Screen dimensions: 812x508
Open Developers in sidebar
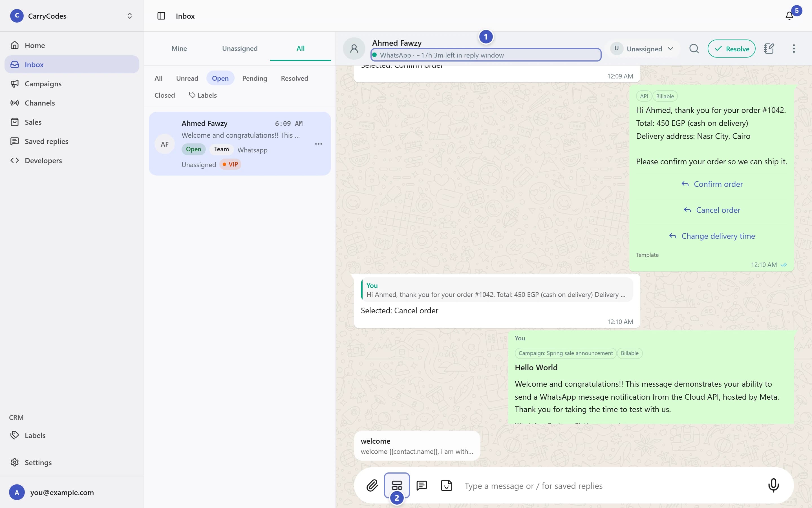(72, 160)
